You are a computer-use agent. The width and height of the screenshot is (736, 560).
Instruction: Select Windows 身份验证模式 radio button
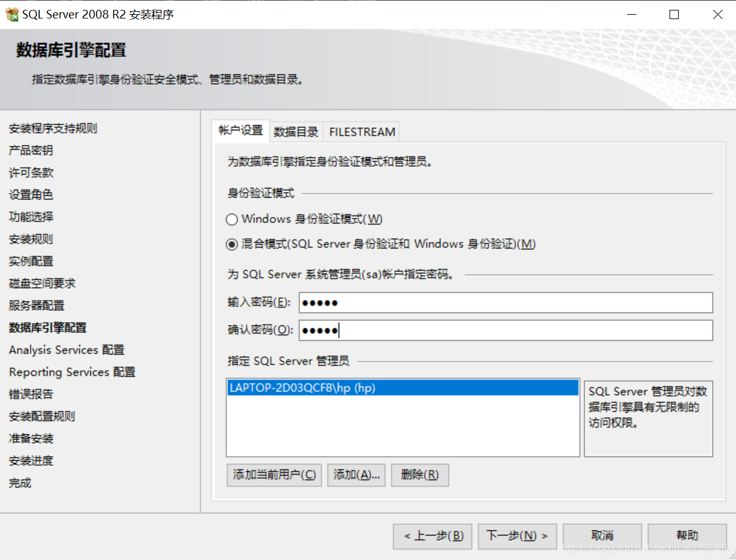click(231, 219)
